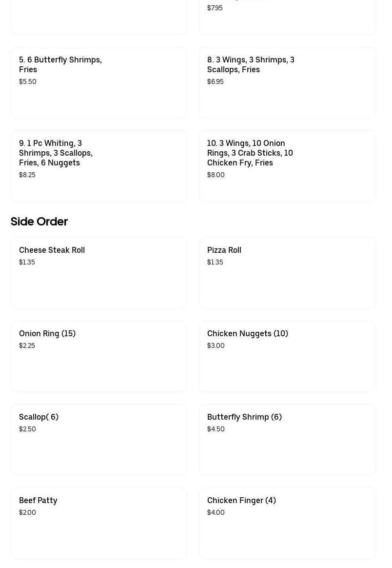Open 10. 3 Wings, 10 Onion Rings combo
The image size is (392, 568).
click(287, 166)
